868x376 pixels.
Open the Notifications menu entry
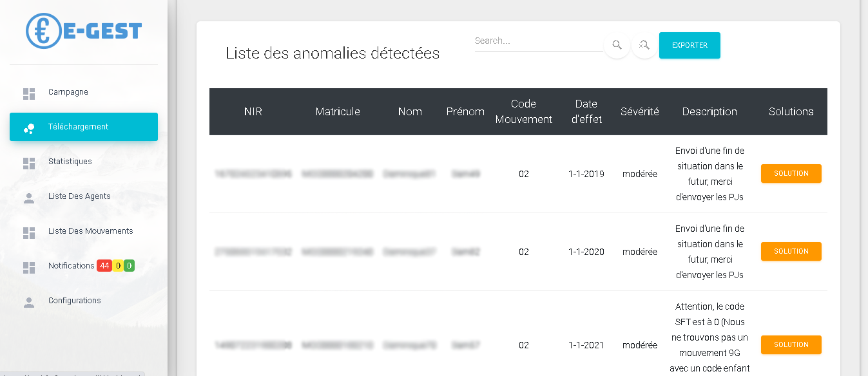click(x=71, y=266)
